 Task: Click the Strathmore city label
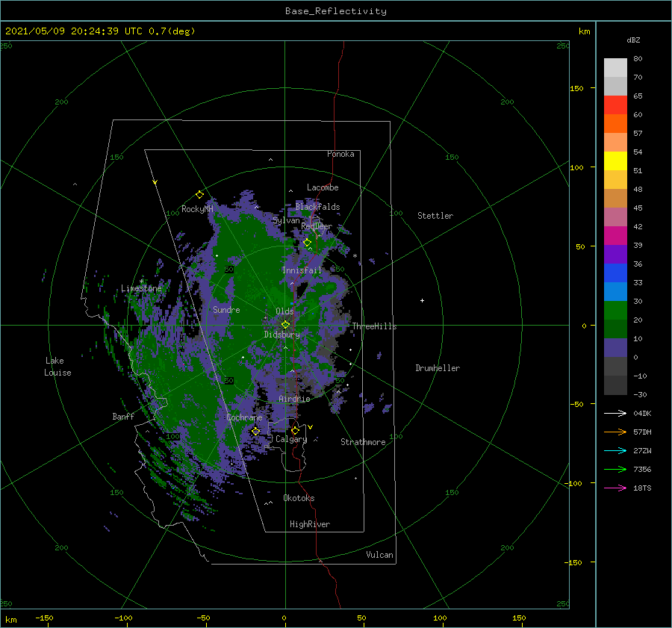pyautogui.click(x=363, y=442)
